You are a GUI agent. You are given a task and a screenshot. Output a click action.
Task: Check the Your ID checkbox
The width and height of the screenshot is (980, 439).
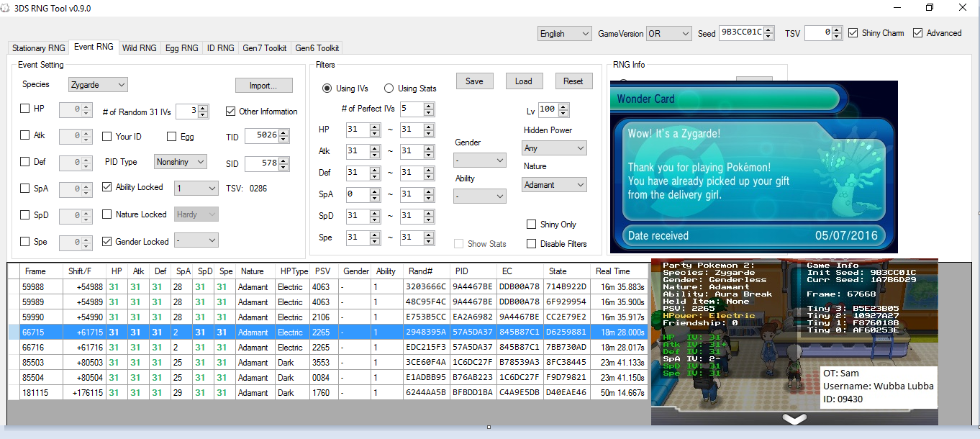pos(107,137)
